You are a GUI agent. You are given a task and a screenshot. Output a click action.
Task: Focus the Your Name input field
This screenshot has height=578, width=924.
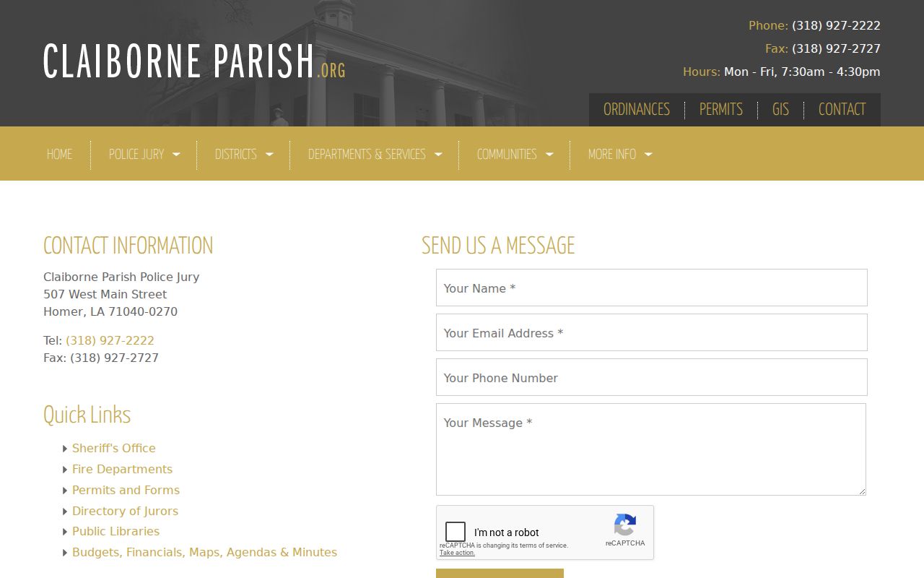coord(651,288)
